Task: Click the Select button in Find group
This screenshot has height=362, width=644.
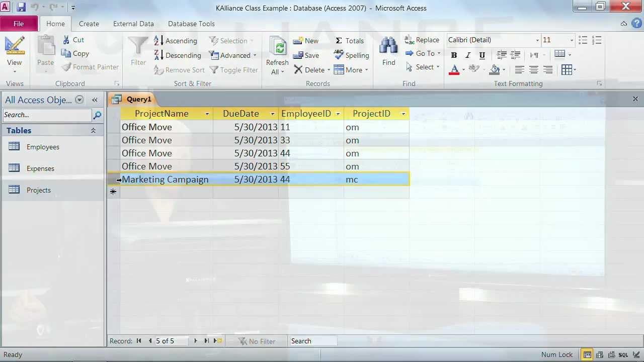Action: click(422, 67)
